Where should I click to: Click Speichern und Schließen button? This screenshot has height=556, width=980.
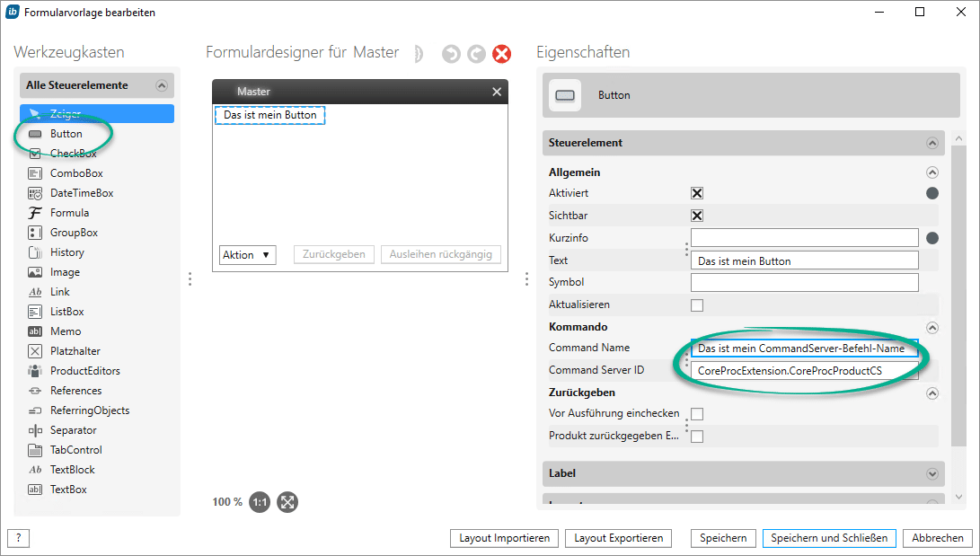pos(829,538)
